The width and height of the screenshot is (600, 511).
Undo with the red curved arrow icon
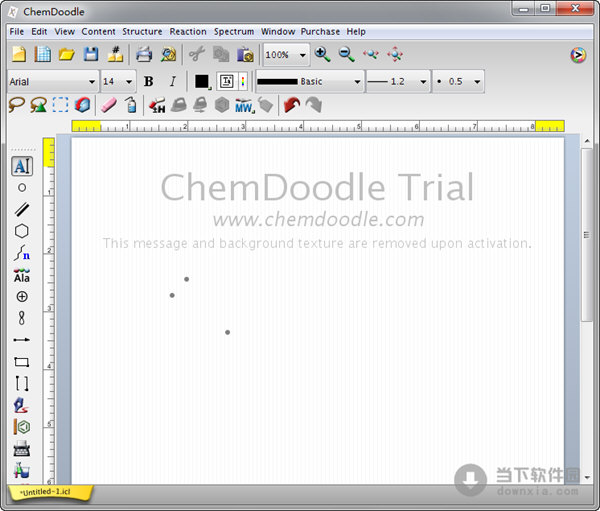click(x=292, y=105)
